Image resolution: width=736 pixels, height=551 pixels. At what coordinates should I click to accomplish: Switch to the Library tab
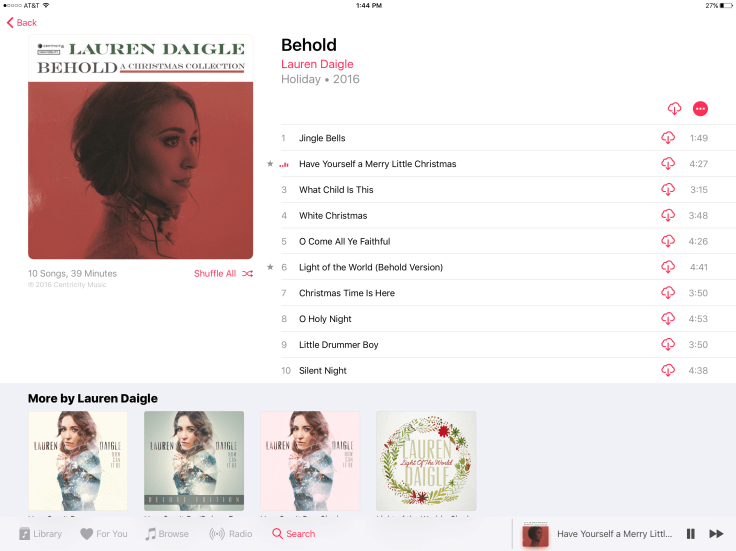pos(40,534)
